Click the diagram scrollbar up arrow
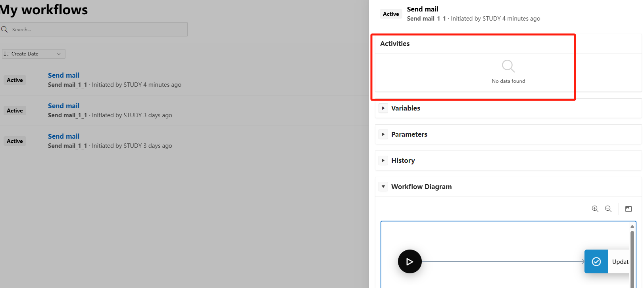This screenshot has width=644, height=288. [x=632, y=226]
